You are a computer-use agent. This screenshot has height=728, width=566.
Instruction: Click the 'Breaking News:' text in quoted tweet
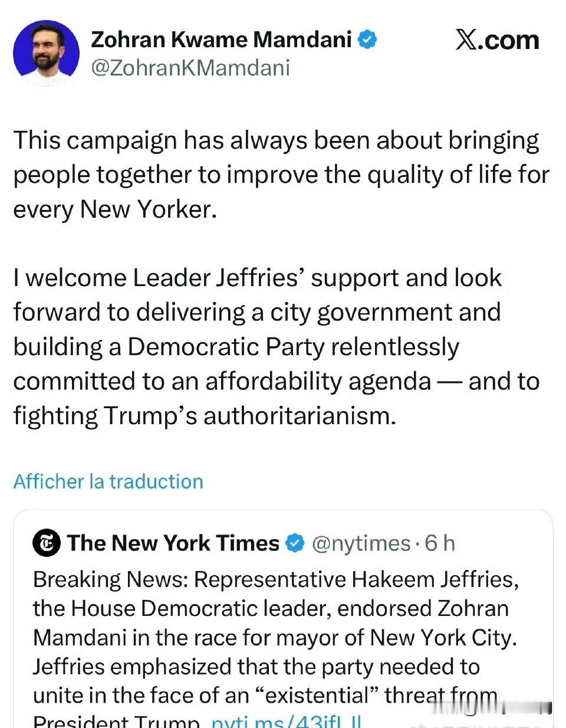pos(110,579)
